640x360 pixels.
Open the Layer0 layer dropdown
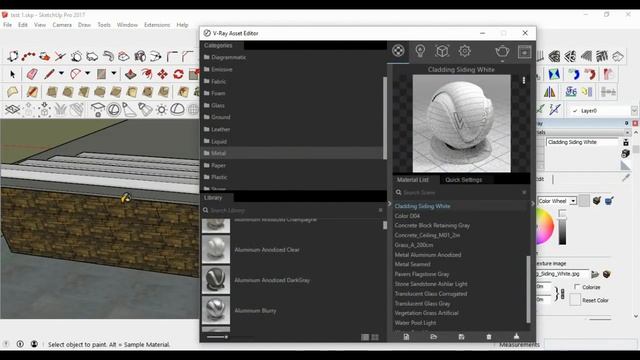[x=634, y=111]
